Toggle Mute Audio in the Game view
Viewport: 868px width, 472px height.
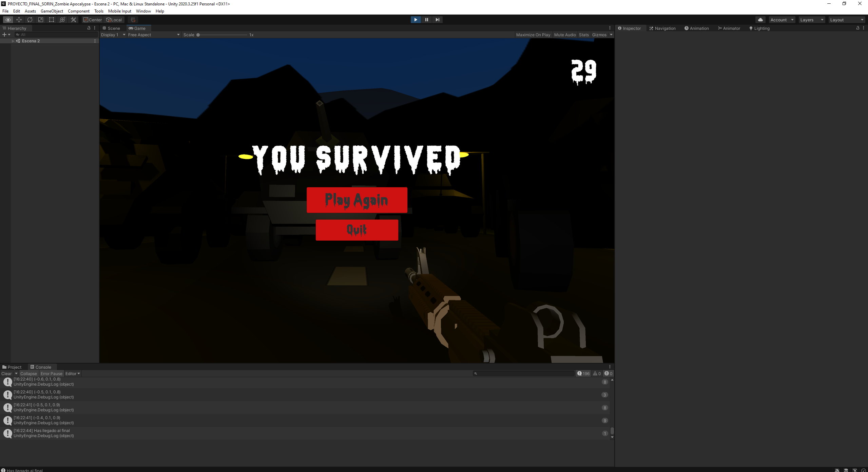click(565, 35)
